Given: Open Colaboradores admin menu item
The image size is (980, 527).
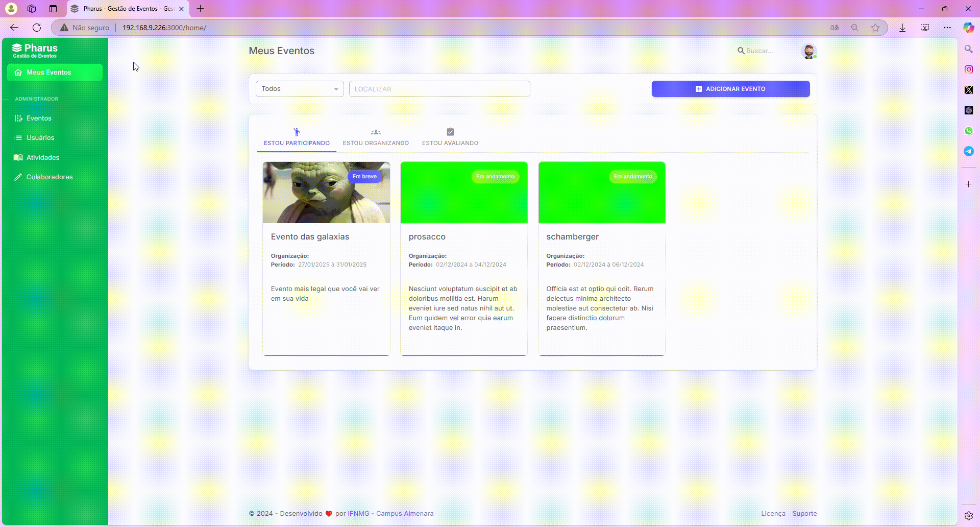Looking at the screenshot, I should (x=55, y=177).
